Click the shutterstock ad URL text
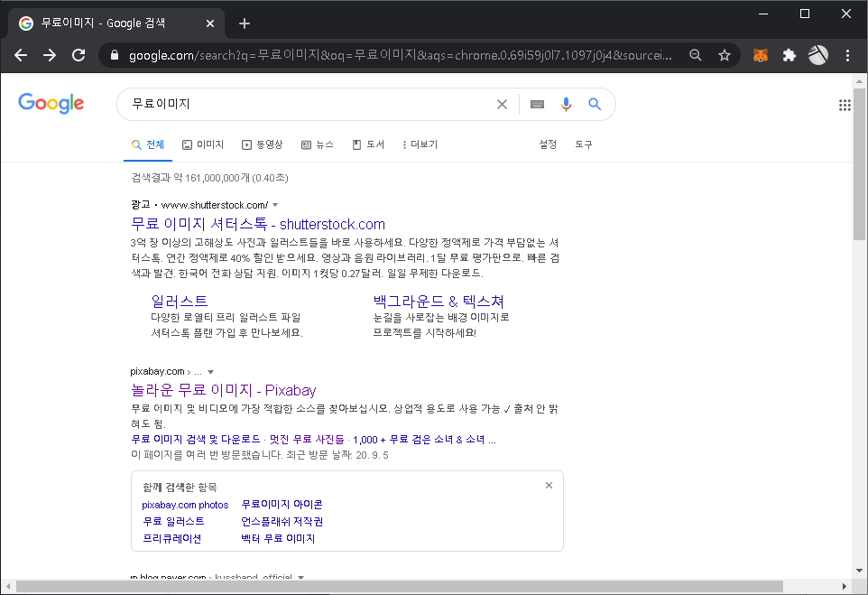Viewport: 868px width, 595px height. point(214,206)
